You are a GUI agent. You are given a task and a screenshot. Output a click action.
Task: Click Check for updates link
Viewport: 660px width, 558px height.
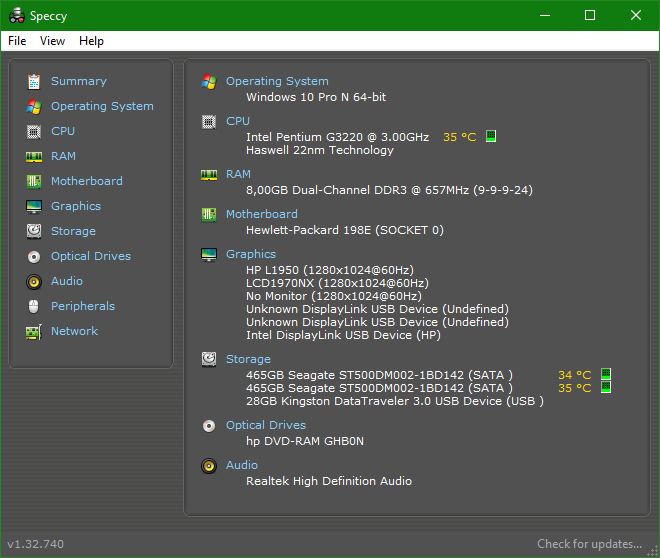[x=590, y=544]
